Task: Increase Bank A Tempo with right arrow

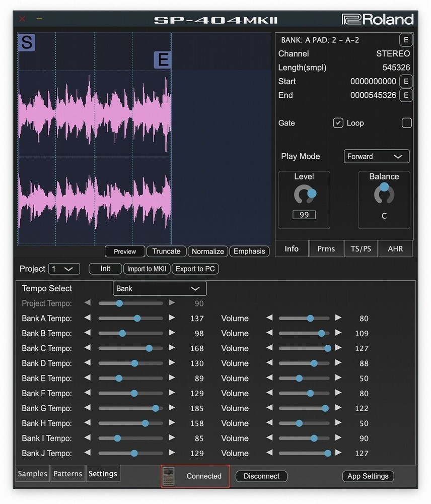Action: [172, 318]
